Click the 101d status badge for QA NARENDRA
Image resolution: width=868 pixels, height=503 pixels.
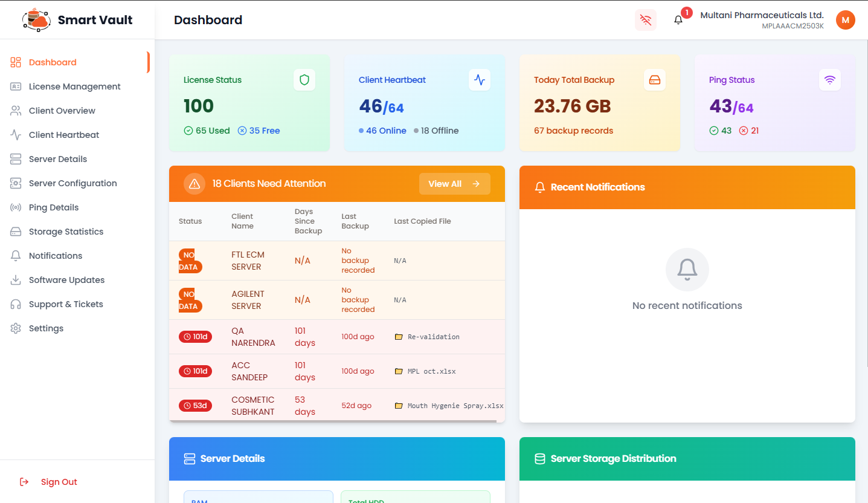point(195,337)
